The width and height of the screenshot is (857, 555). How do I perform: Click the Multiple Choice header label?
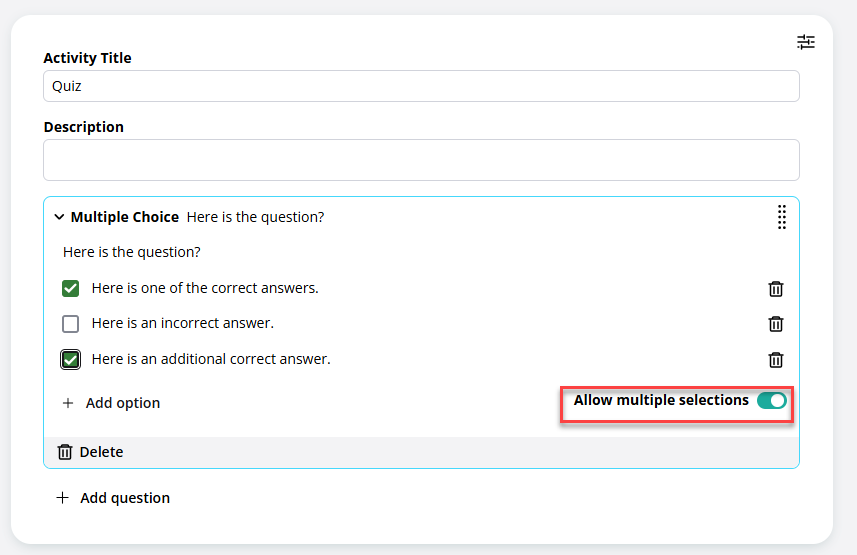tap(125, 217)
